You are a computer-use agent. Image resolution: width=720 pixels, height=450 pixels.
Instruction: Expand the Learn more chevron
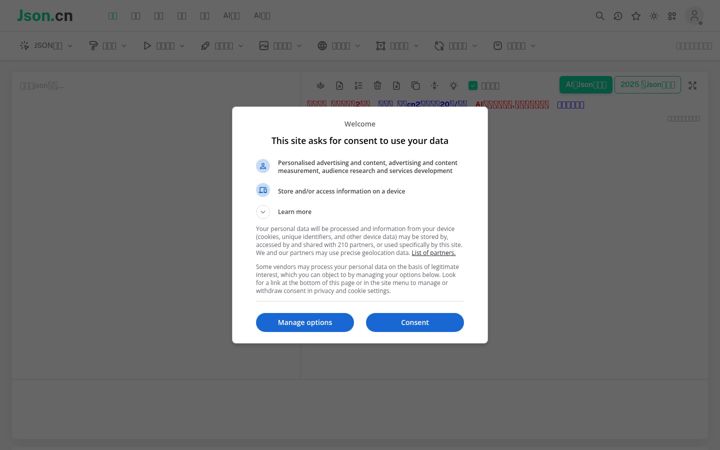pos(263,212)
